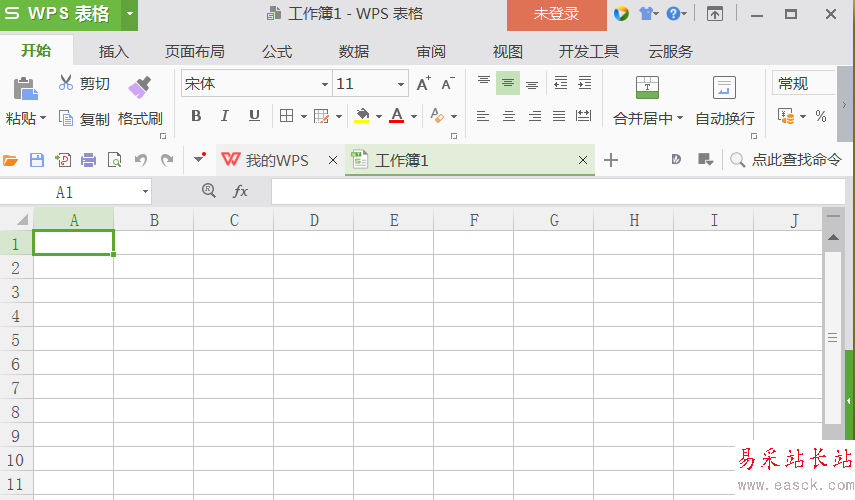
Task: Click the Format Painter (格式刷) icon
Action: point(140,87)
